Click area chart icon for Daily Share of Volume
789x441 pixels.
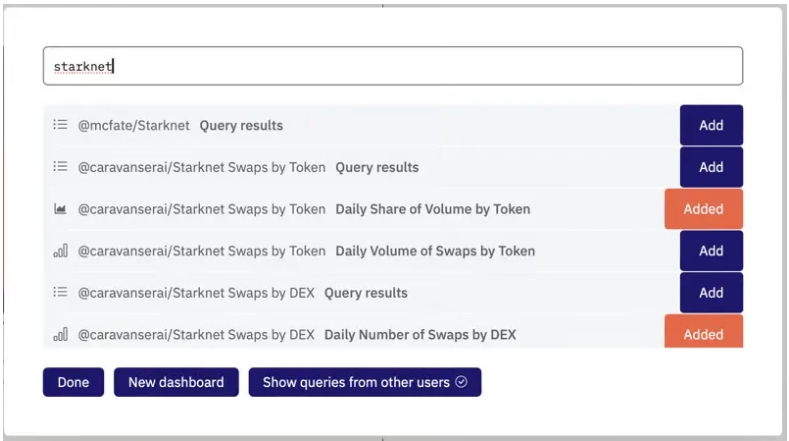click(60, 208)
